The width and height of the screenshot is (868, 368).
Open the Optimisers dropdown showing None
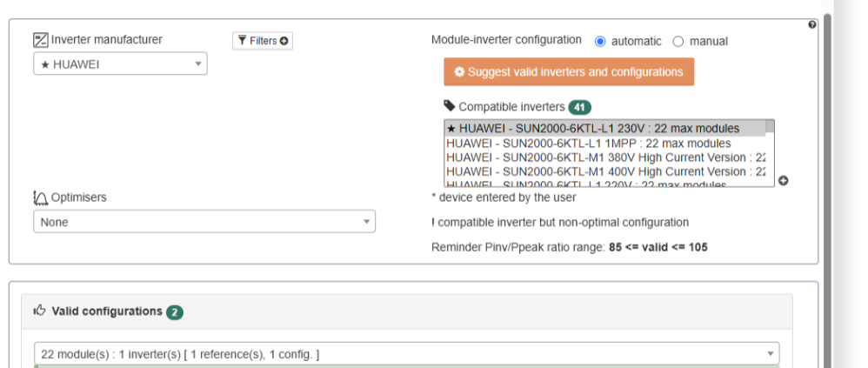click(204, 221)
